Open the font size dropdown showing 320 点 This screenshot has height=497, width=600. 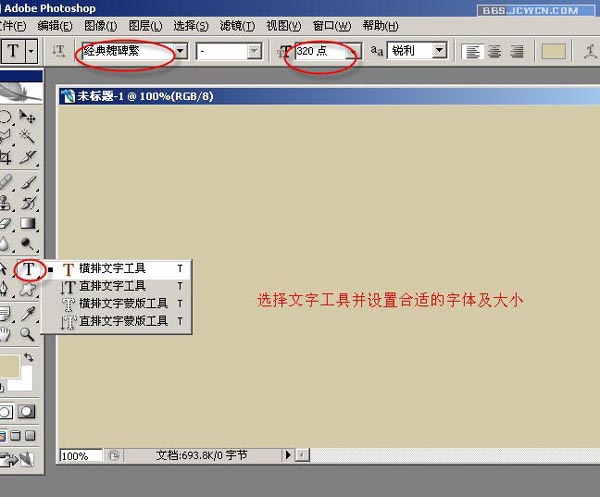pos(352,51)
